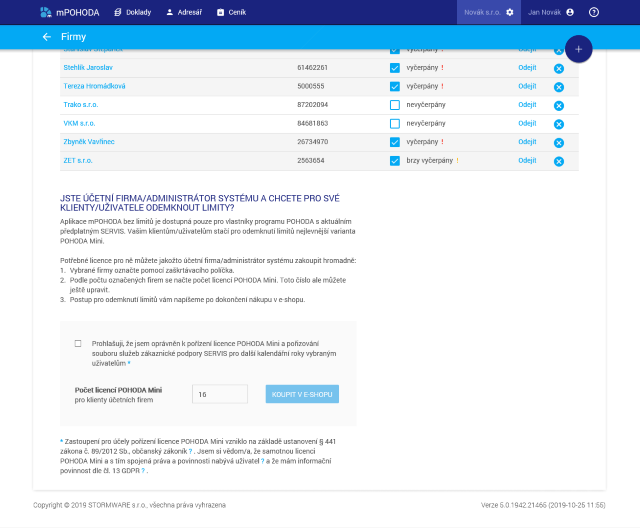
Task: Remove VKM s.r.o. with X icon
Action: coord(559,124)
